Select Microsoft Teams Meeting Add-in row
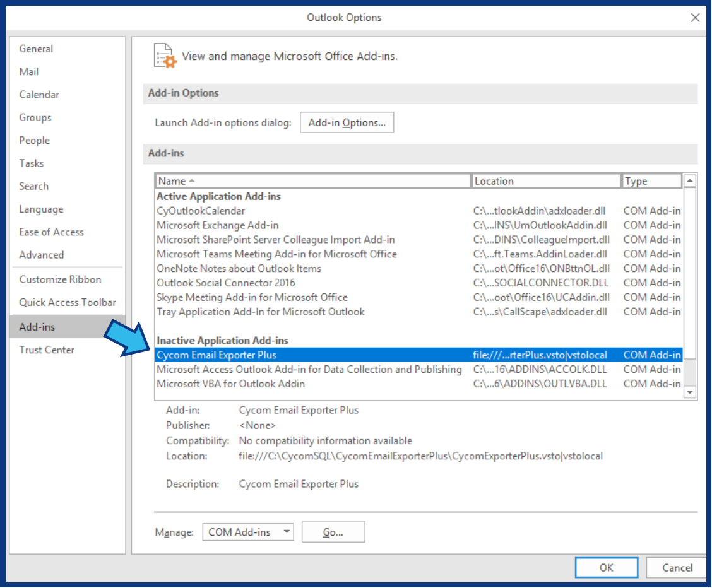Viewport: 712px width, 588px height. click(418, 254)
